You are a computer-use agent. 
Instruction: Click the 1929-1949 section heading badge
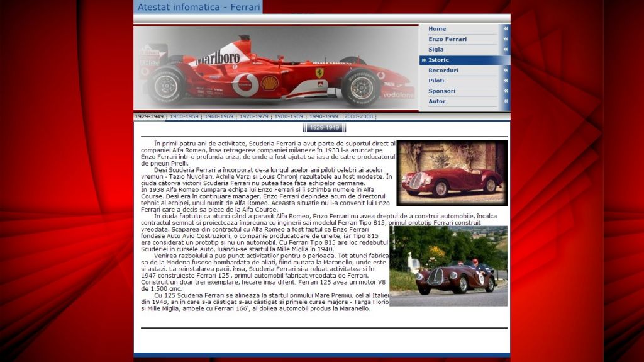[x=325, y=128]
